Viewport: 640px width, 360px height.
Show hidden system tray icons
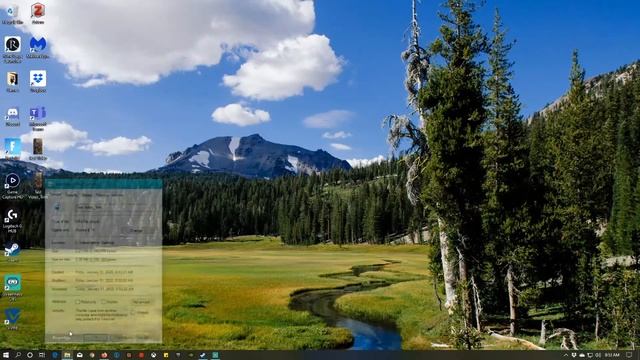[566, 355]
